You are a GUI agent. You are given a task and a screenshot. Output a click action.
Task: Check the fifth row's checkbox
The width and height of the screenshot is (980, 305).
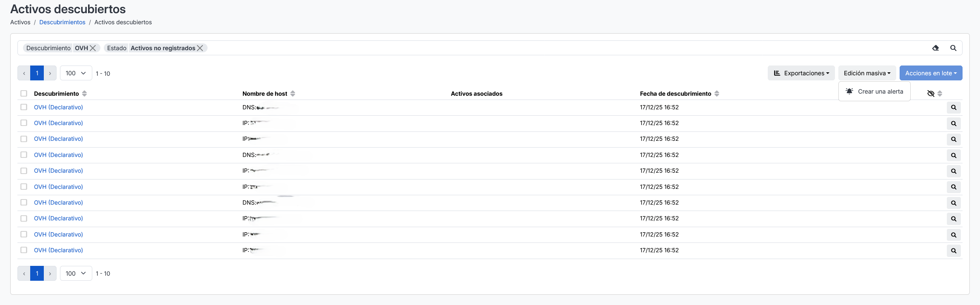tap(24, 171)
